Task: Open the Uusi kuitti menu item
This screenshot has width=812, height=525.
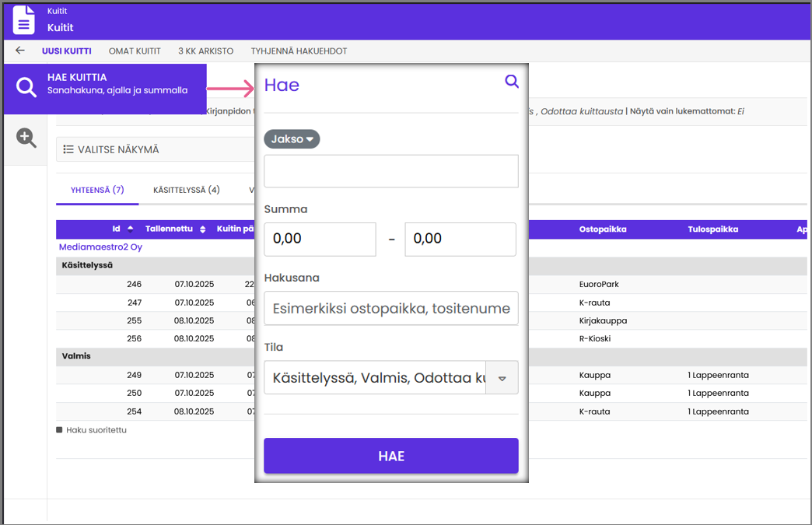Action: tap(66, 51)
